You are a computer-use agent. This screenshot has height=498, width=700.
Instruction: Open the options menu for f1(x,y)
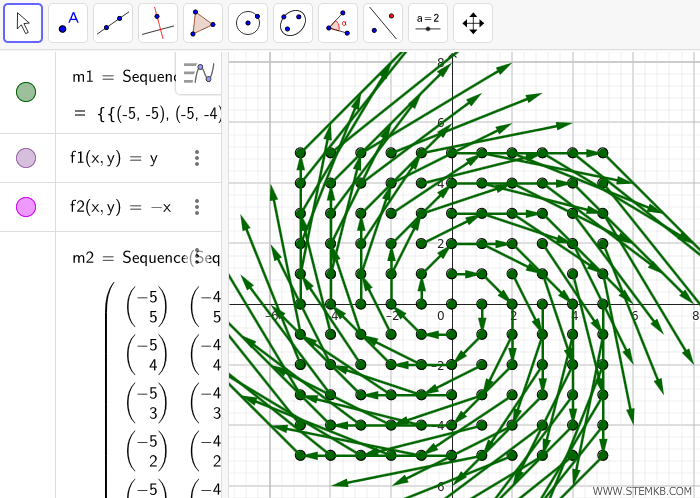197,158
